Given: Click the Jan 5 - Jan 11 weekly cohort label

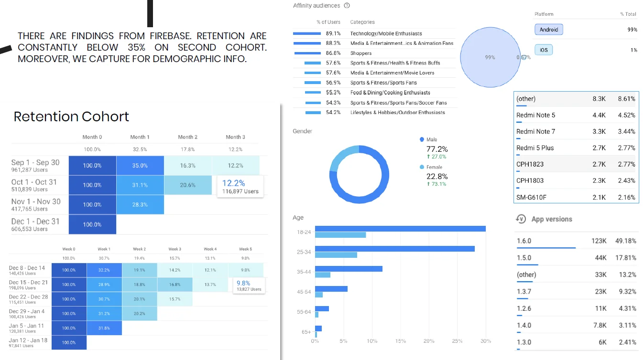Looking at the screenshot, I should (x=26, y=328).
